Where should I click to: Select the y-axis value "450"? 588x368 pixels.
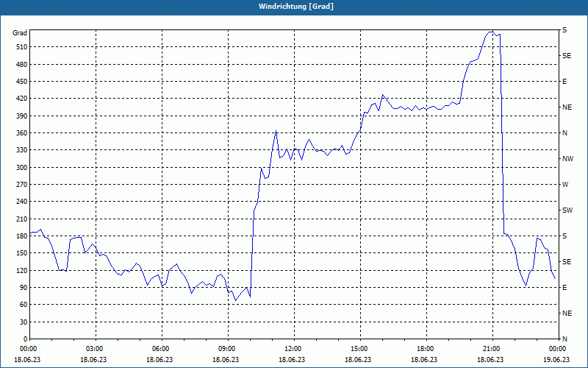tap(22, 82)
